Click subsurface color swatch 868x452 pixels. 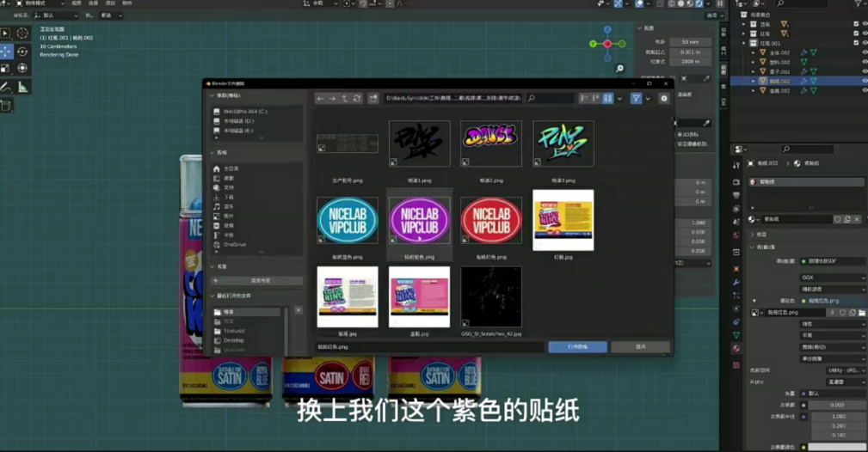point(837,447)
